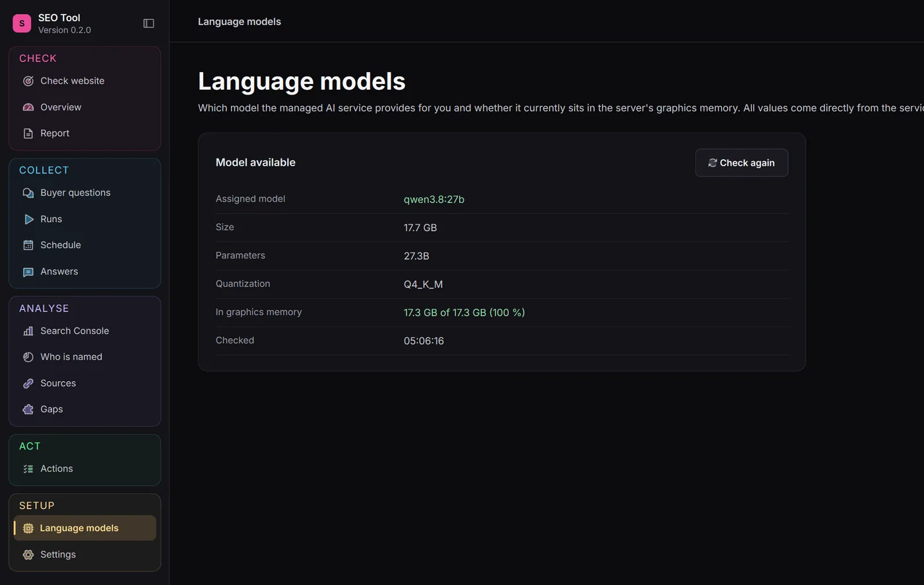Open the Sources menu item
924x585 pixels.
click(84, 383)
